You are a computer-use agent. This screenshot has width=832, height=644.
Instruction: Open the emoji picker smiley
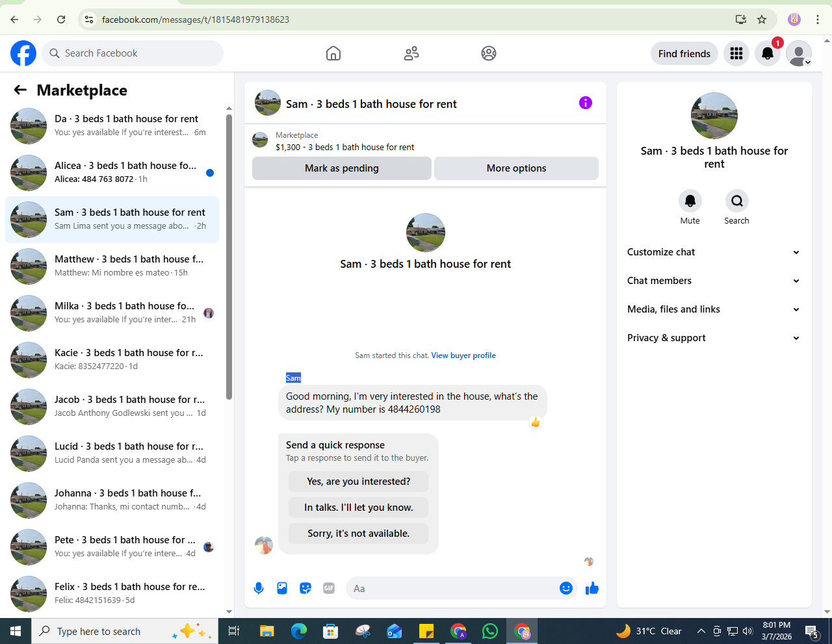point(566,588)
